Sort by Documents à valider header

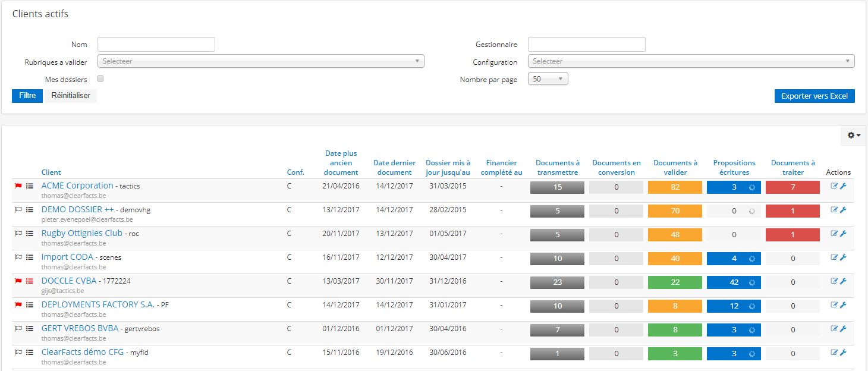tap(675, 168)
